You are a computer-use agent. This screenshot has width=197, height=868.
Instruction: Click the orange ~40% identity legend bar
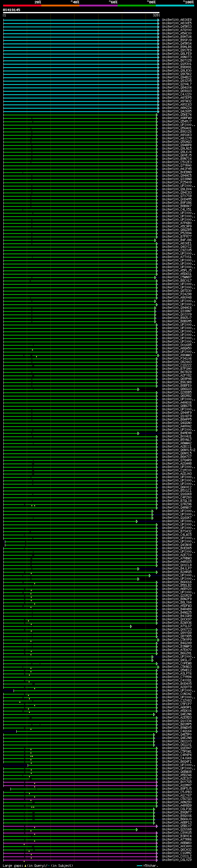tap(60, 6)
